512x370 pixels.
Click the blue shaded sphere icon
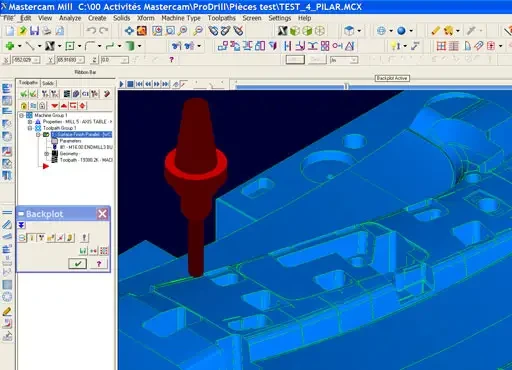401,31
